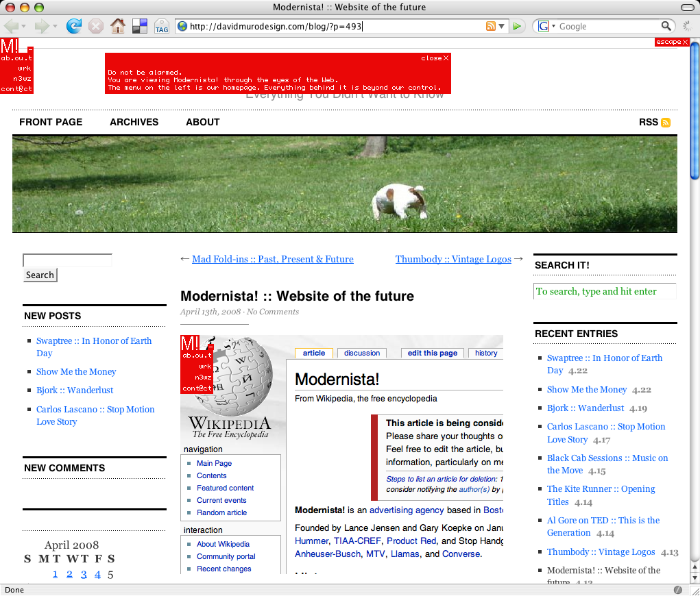This screenshot has width=700, height=596.
Task: Click the red escape button
Action: (671, 42)
